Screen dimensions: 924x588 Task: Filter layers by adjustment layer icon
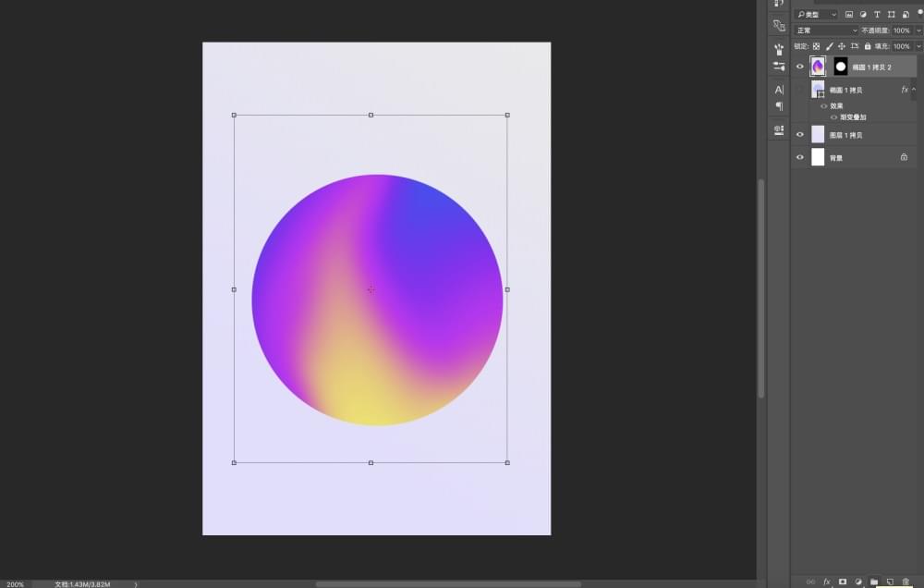(x=863, y=14)
